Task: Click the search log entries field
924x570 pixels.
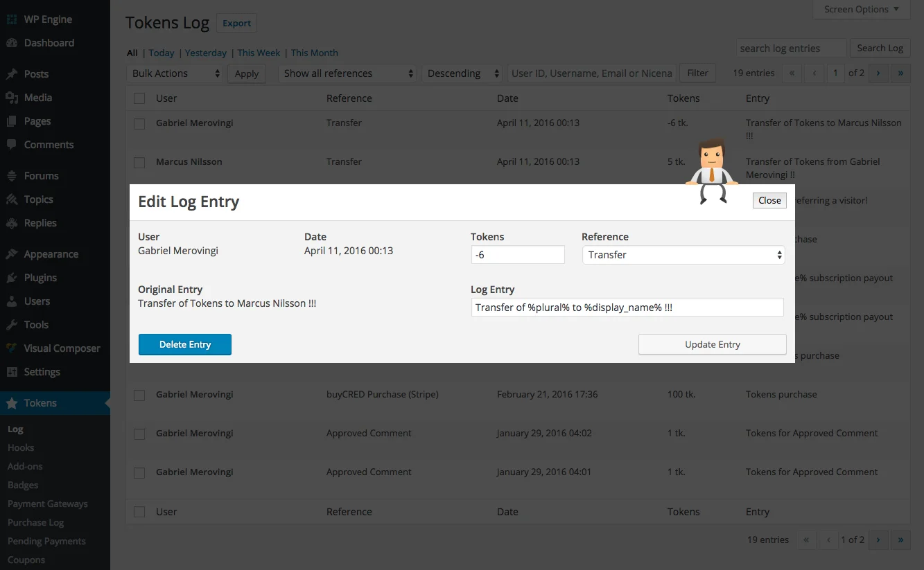Action: click(x=791, y=48)
